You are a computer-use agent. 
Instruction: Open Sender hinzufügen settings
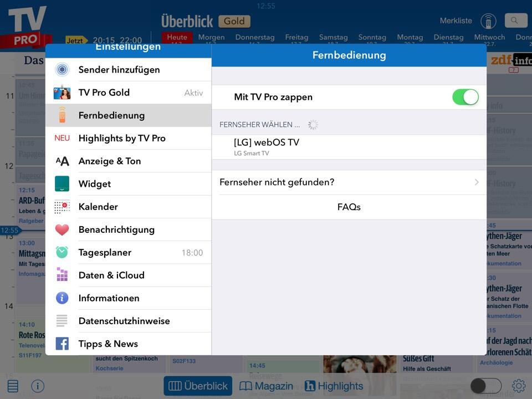128,70
